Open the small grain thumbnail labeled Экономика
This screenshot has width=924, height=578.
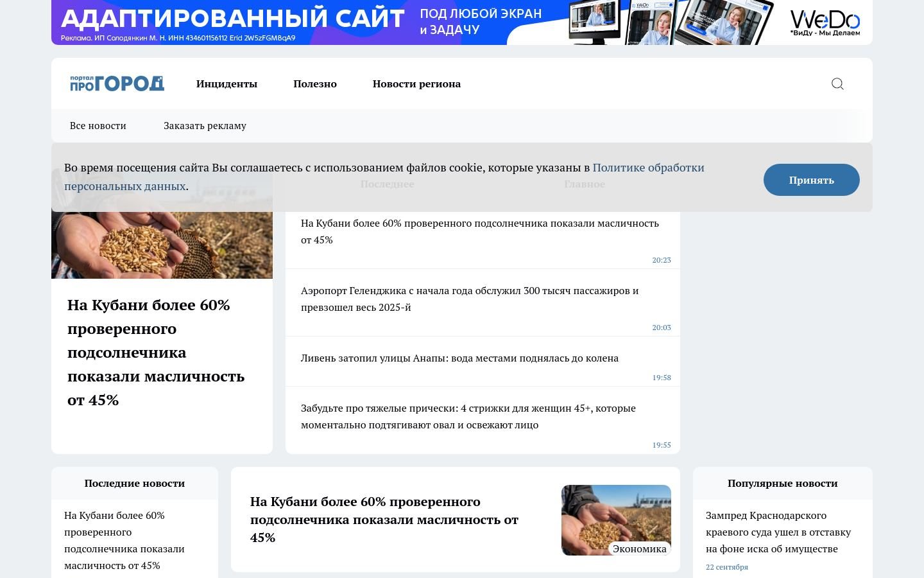(x=616, y=520)
